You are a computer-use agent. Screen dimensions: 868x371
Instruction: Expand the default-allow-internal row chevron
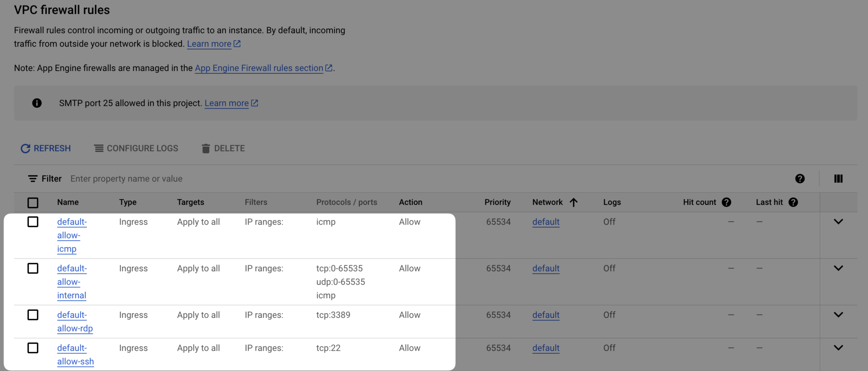838,268
